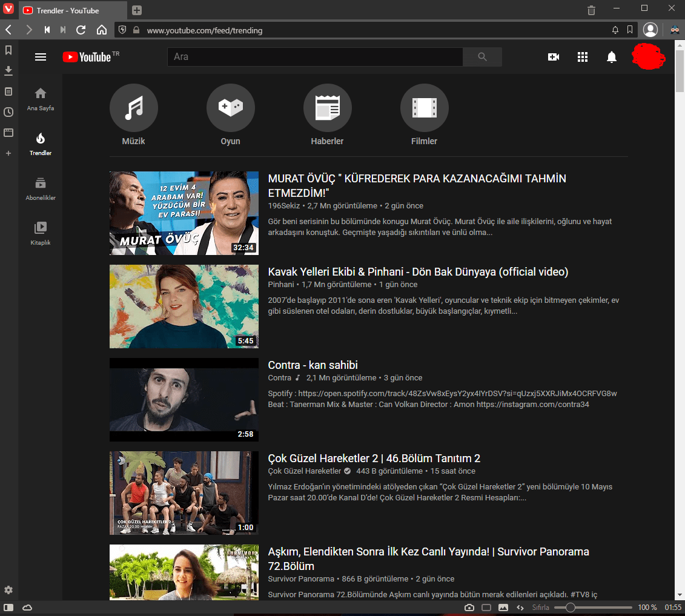Capture page screenshot from status bar

469,607
